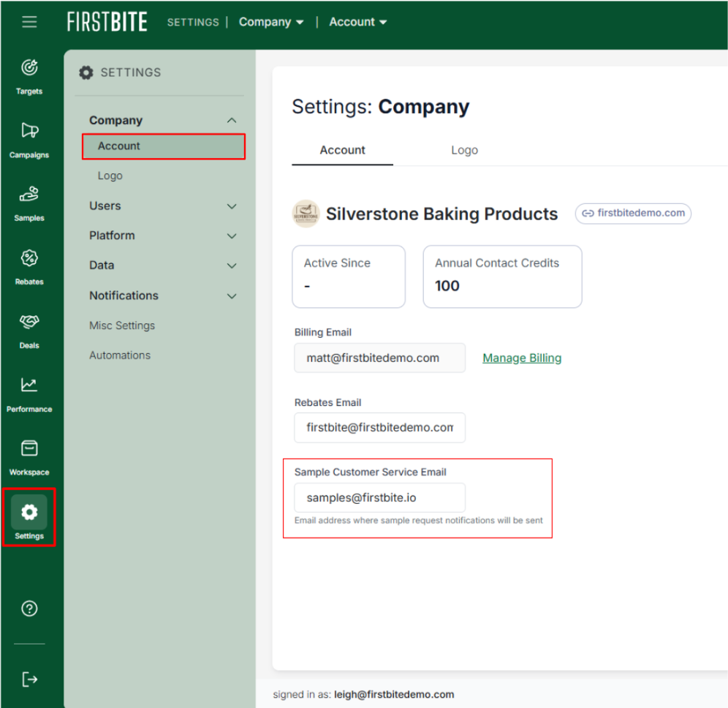The width and height of the screenshot is (728, 708).
Task: Open the Account dropdown in header
Action: point(358,22)
